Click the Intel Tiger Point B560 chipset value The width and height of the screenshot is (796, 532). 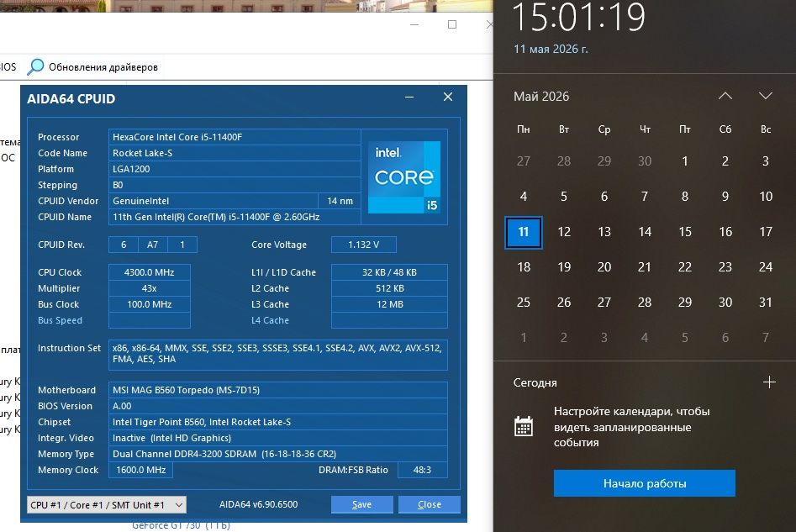(277, 422)
